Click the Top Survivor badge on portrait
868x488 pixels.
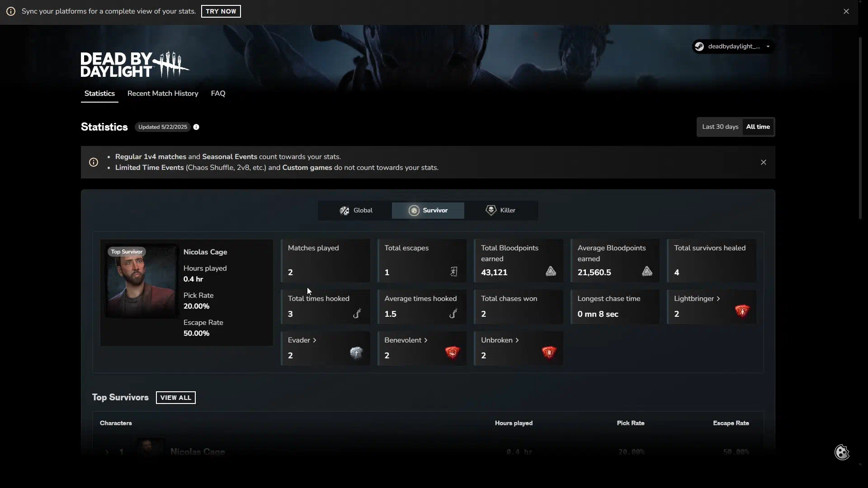[127, 252]
